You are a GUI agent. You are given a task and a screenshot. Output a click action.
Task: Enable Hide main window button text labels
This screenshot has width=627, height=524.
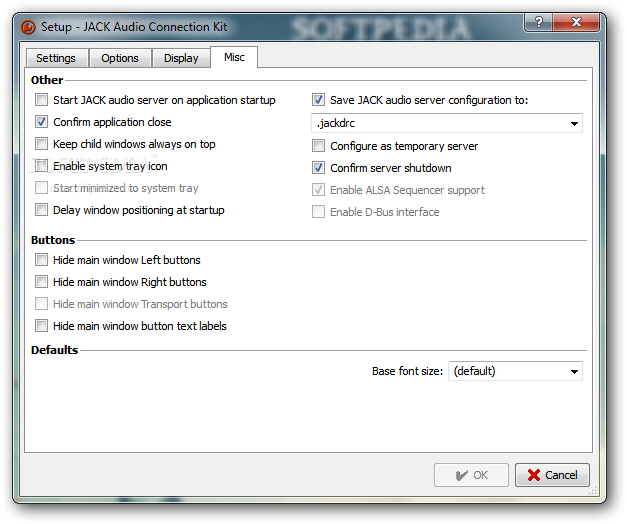coord(42,326)
